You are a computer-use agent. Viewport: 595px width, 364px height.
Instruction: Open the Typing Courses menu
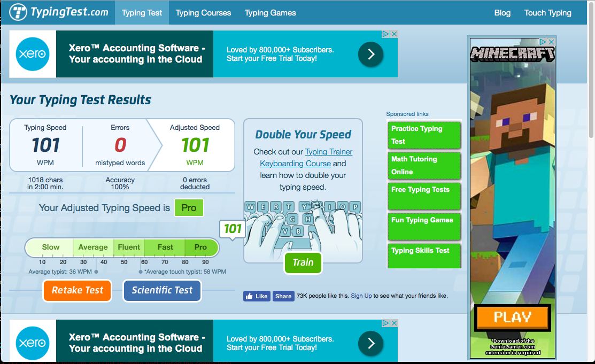(203, 12)
